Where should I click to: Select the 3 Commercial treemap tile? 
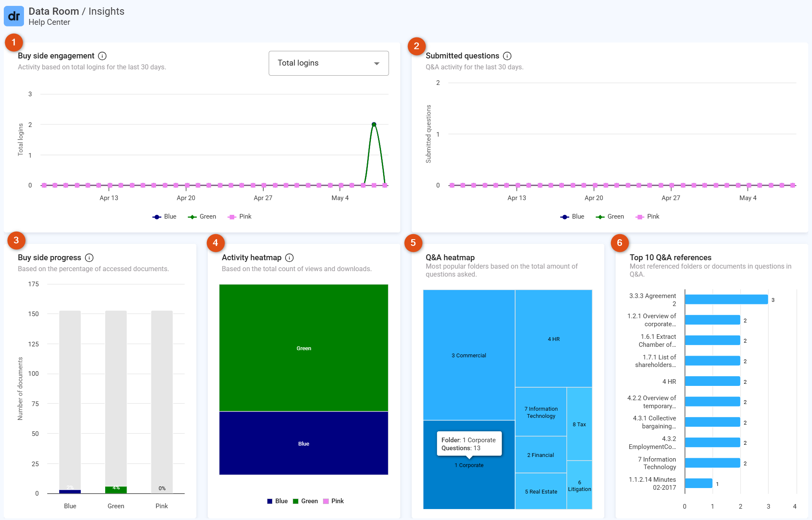(x=469, y=355)
